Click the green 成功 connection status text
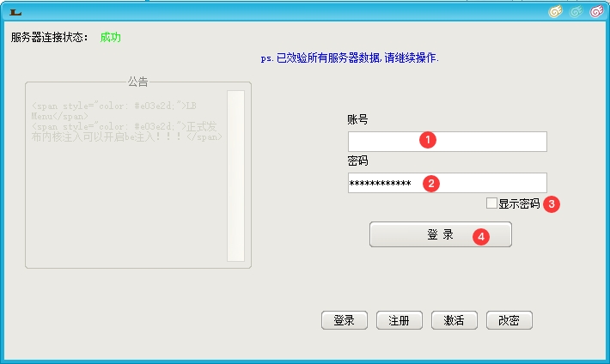 (x=110, y=38)
